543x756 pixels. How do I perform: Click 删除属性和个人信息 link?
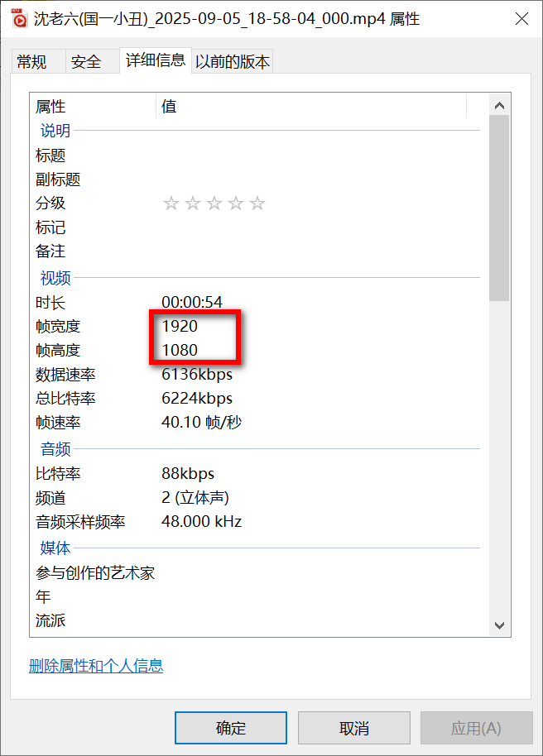coord(96,666)
